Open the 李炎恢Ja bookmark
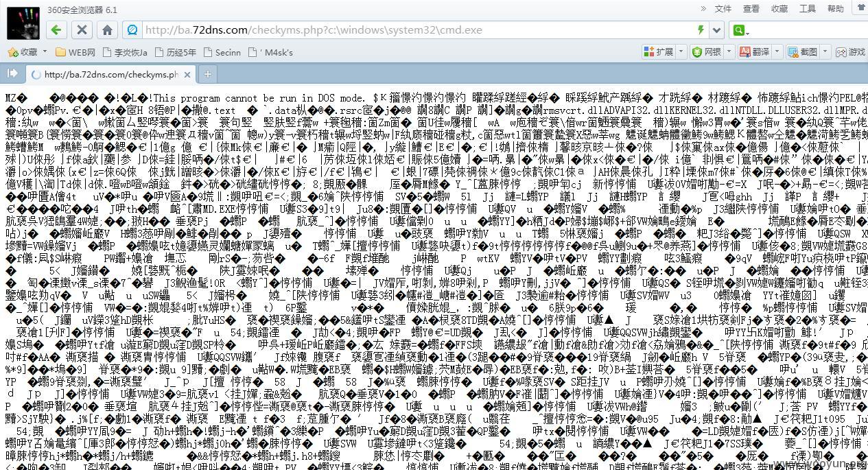 click(124, 52)
